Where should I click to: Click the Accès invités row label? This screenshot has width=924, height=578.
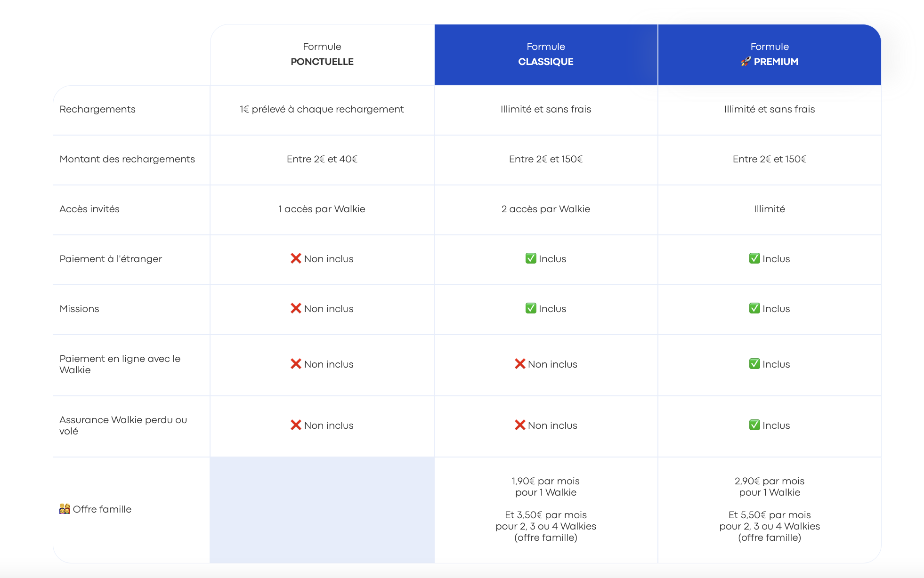[x=89, y=209]
